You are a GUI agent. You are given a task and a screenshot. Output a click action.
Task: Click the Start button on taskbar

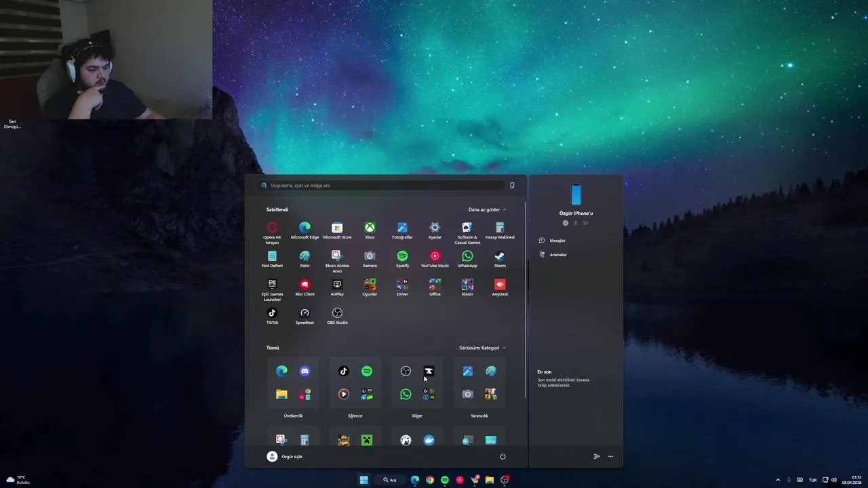[x=364, y=480]
